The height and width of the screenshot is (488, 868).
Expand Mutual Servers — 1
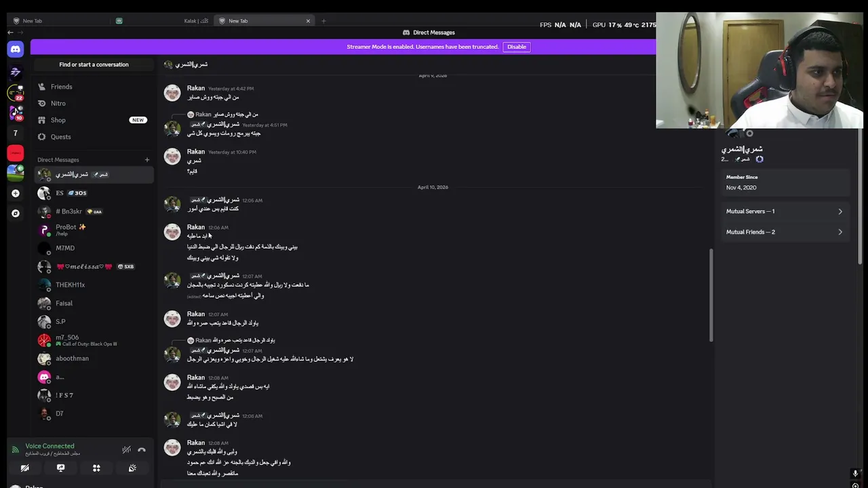(x=785, y=211)
